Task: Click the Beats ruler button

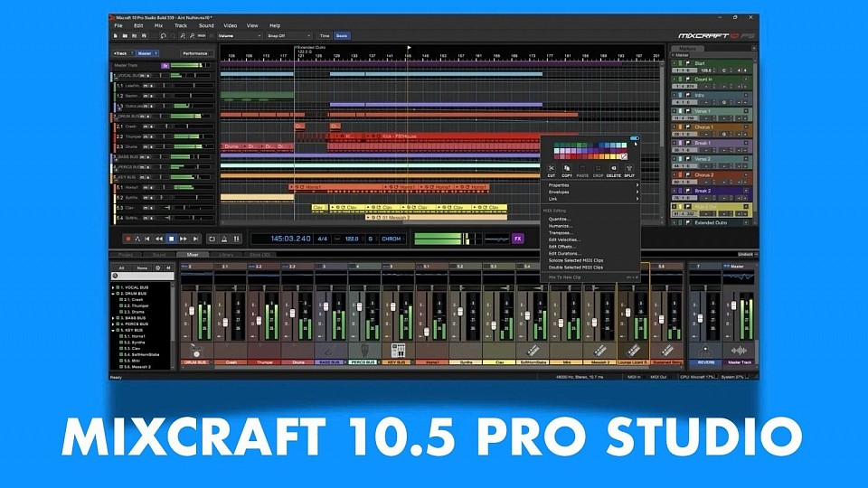Action: (342, 36)
